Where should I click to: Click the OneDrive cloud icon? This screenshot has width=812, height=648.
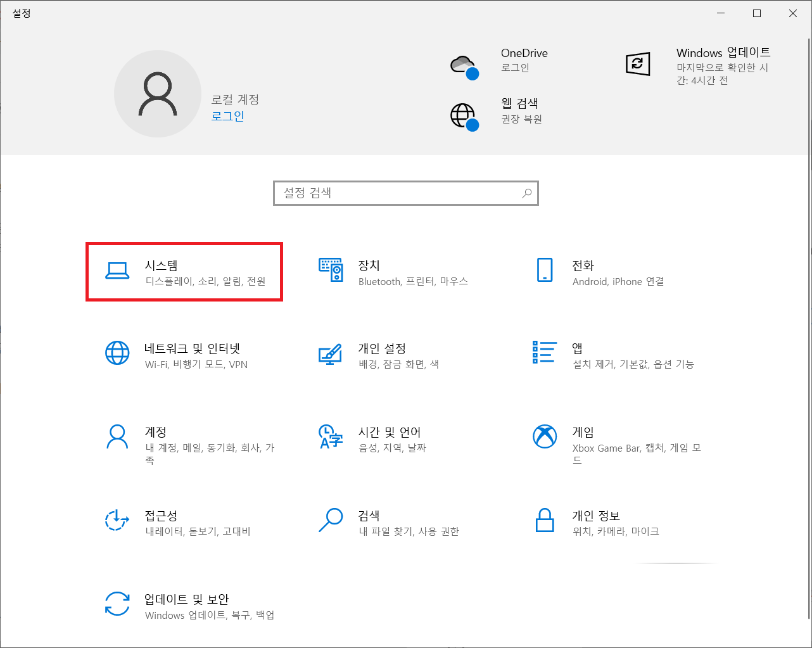[x=464, y=66]
